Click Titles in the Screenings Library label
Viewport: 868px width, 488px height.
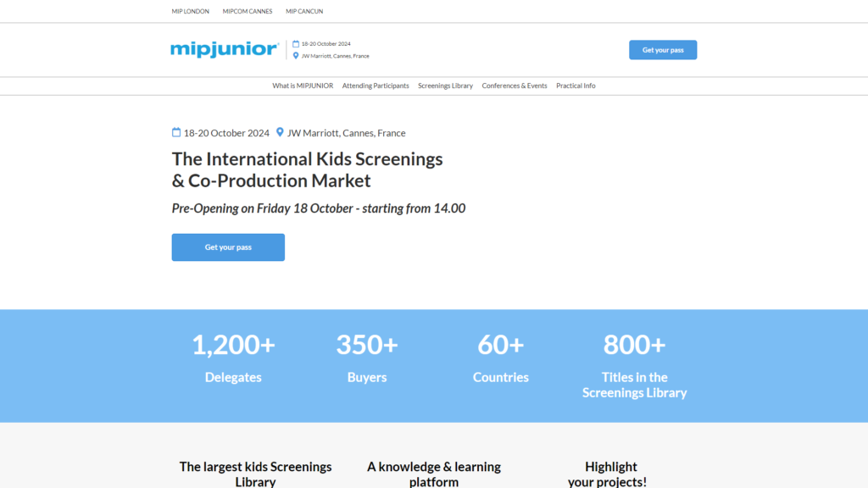pyautogui.click(x=634, y=385)
